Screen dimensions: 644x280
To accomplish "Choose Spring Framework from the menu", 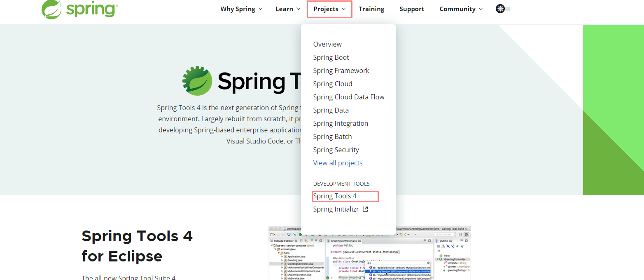I will (x=341, y=71).
